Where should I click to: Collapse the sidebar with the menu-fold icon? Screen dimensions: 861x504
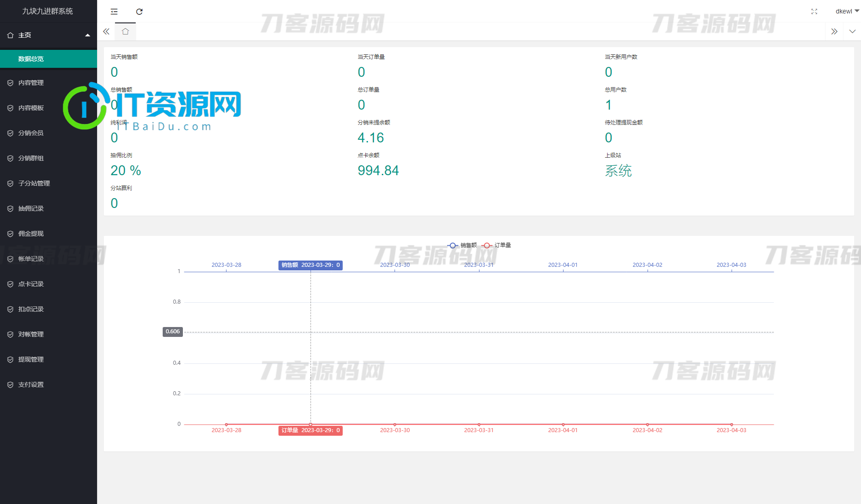pyautogui.click(x=114, y=12)
